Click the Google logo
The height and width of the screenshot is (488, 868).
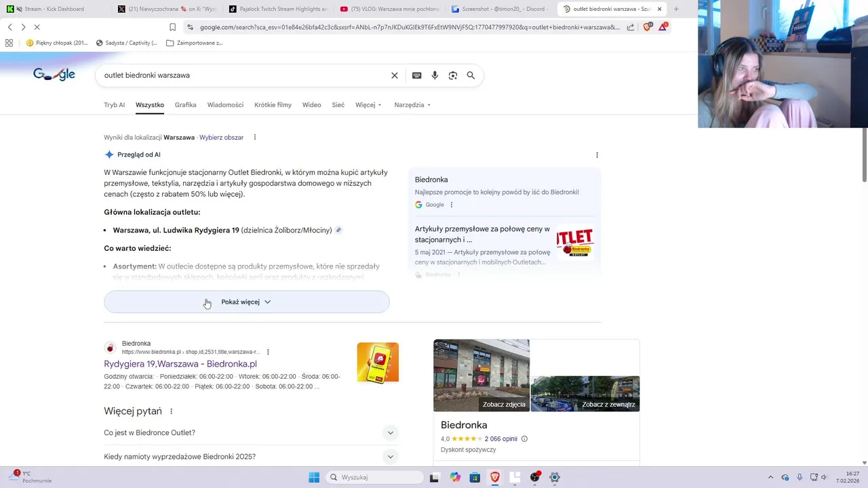pyautogui.click(x=54, y=75)
